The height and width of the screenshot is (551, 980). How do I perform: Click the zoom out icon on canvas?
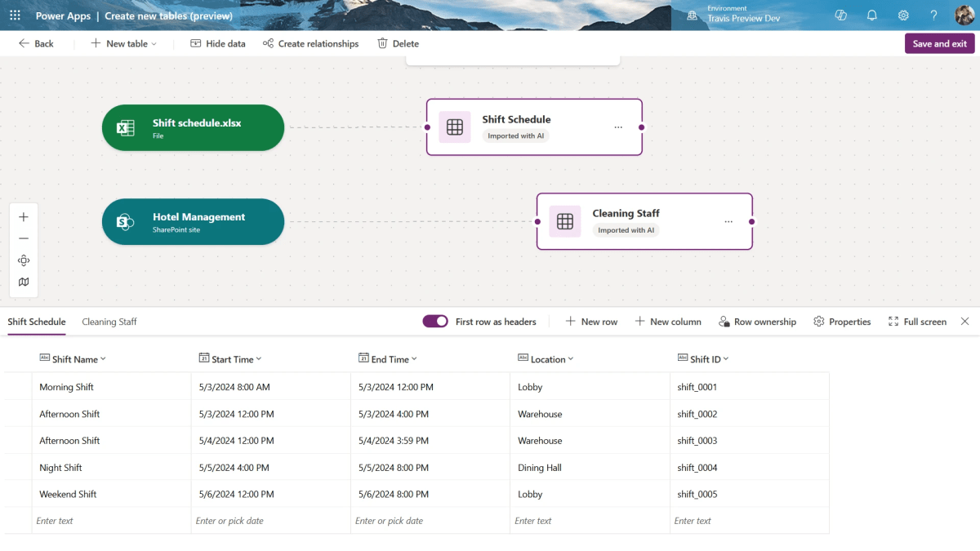tap(23, 238)
